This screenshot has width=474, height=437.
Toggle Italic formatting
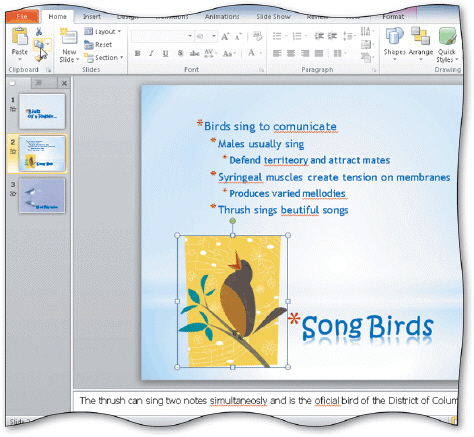[x=151, y=53]
